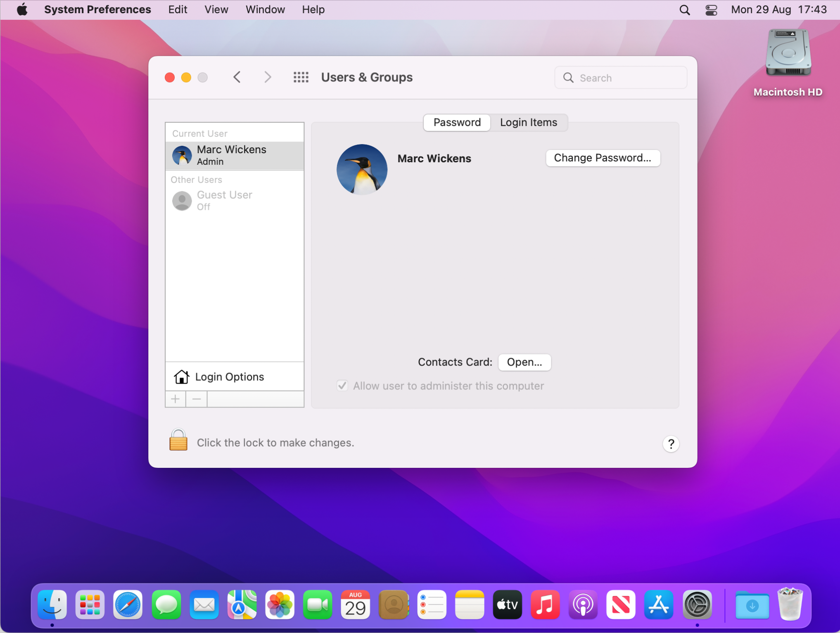Open the Window menu

[x=265, y=9]
